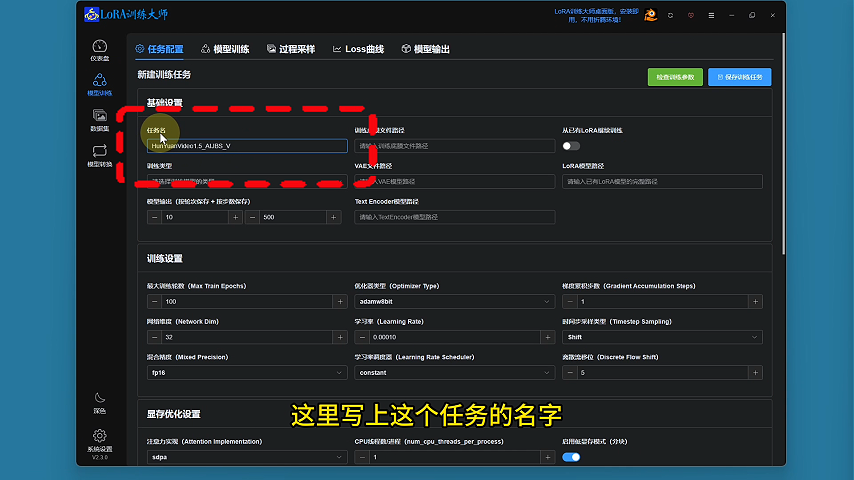The image size is (854, 480).
Task: Increase Network Dim value
Action: 340,337
